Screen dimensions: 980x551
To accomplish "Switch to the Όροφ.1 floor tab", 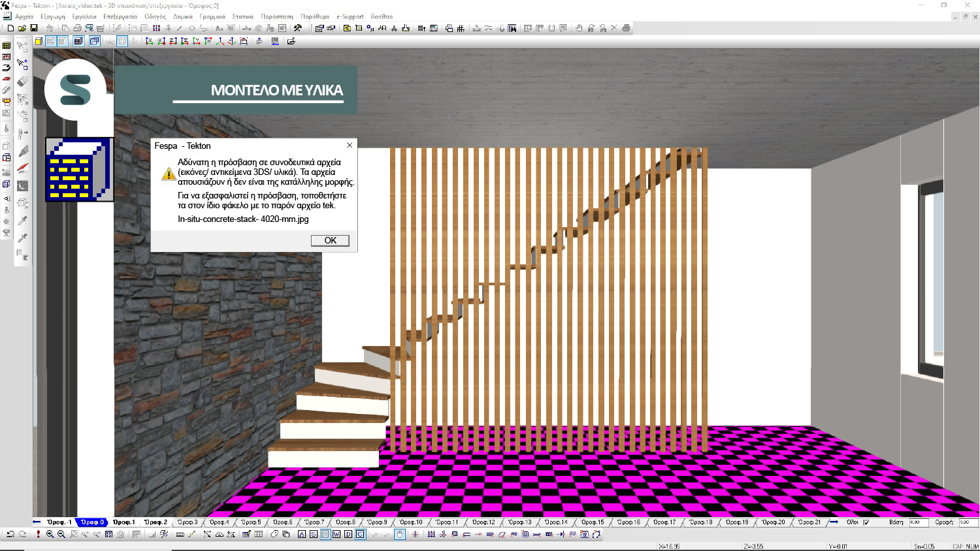I will [x=123, y=522].
